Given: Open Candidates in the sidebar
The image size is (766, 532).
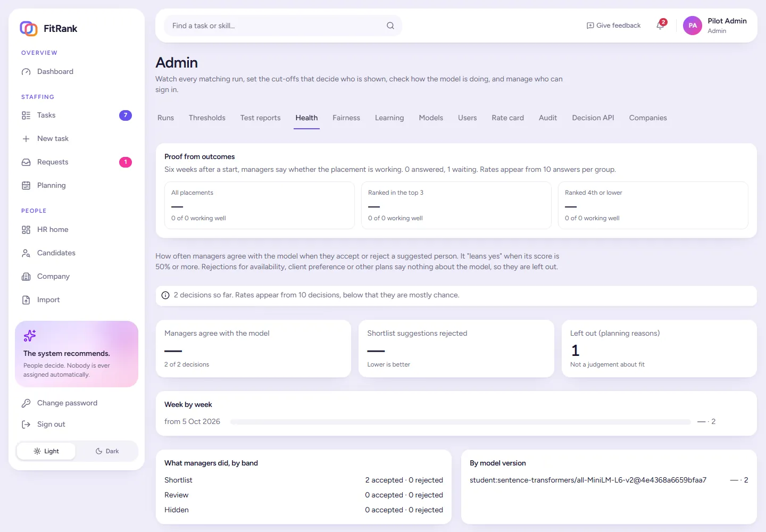Looking at the screenshot, I should tap(77, 253).
